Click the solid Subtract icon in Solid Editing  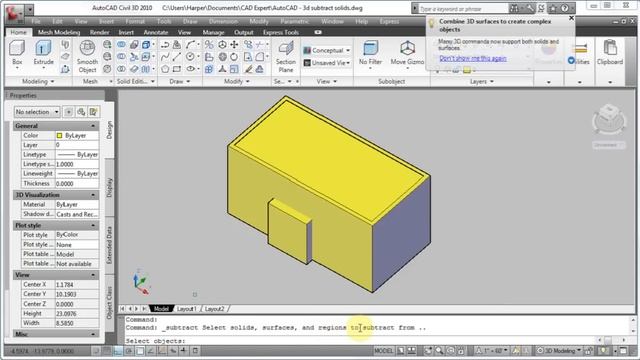point(121,57)
